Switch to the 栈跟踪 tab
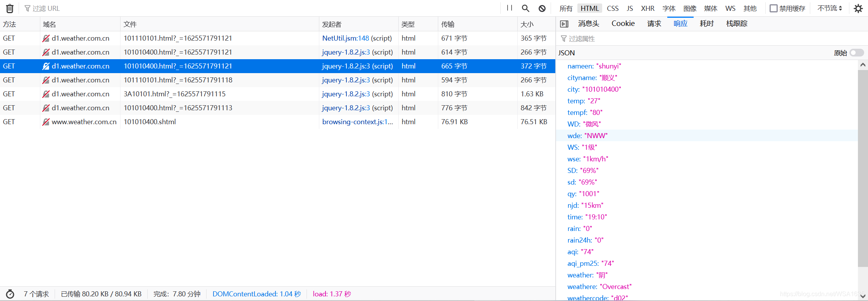Image resolution: width=868 pixels, height=301 pixels. [737, 24]
